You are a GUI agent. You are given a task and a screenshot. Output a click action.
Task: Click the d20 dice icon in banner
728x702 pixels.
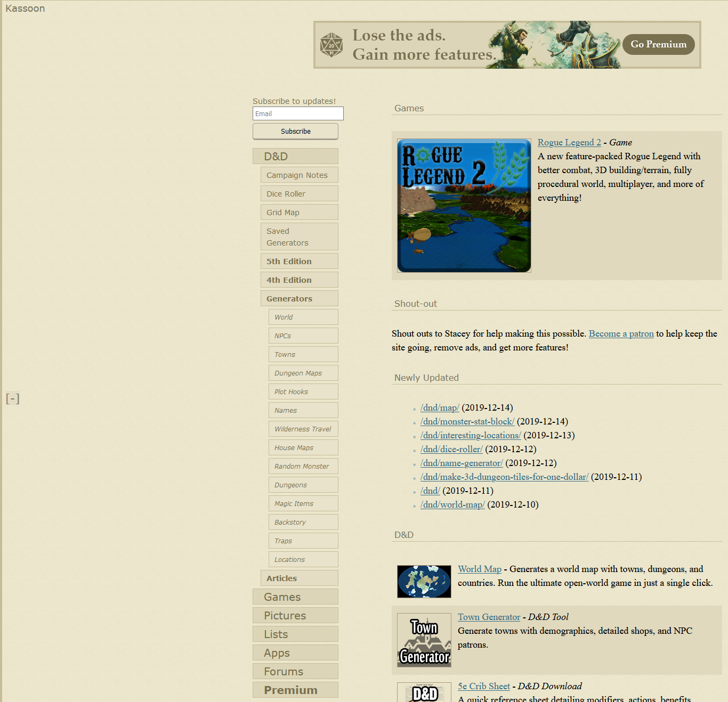331,45
